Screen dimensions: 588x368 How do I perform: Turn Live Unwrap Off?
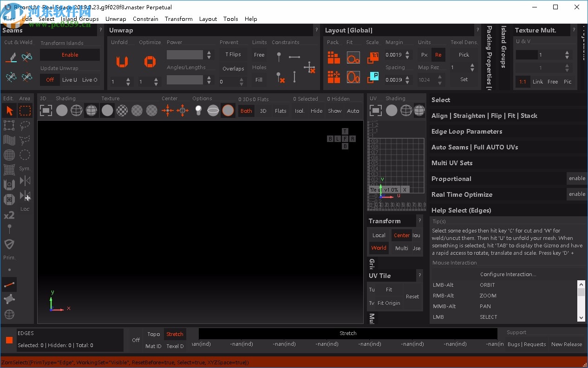point(50,79)
